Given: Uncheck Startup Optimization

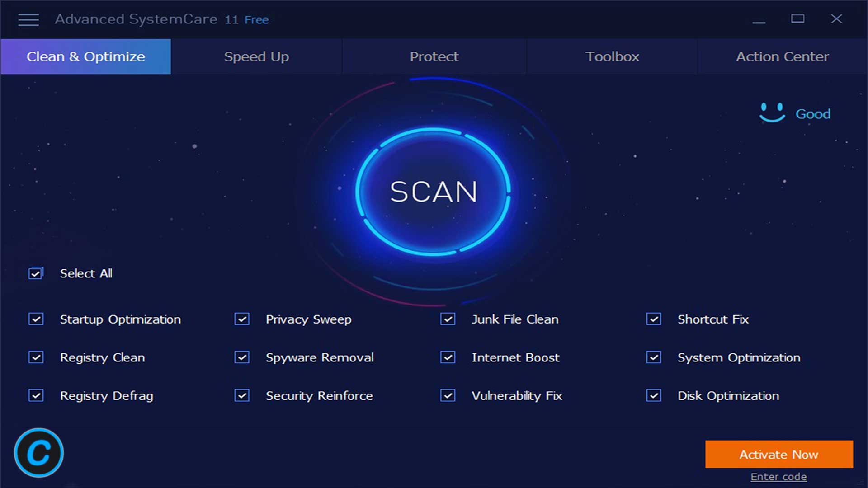Looking at the screenshot, I should pyautogui.click(x=36, y=319).
